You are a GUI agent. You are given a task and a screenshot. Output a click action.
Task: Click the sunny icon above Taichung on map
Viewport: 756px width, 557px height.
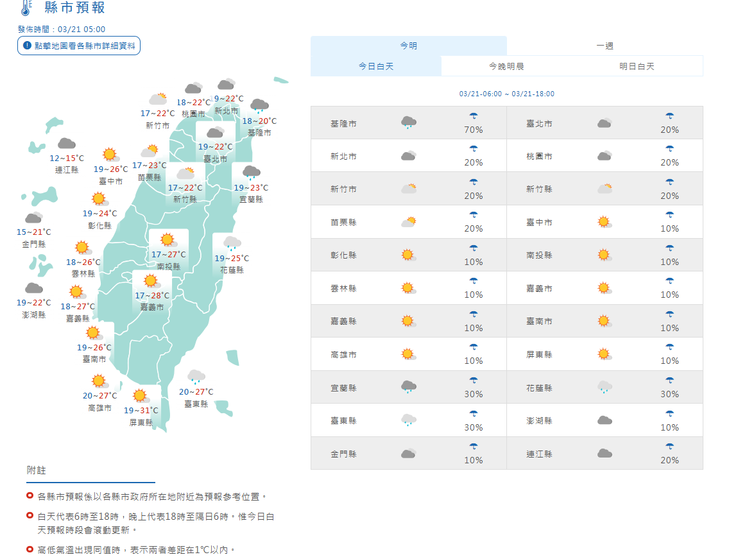tap(110, 155)
